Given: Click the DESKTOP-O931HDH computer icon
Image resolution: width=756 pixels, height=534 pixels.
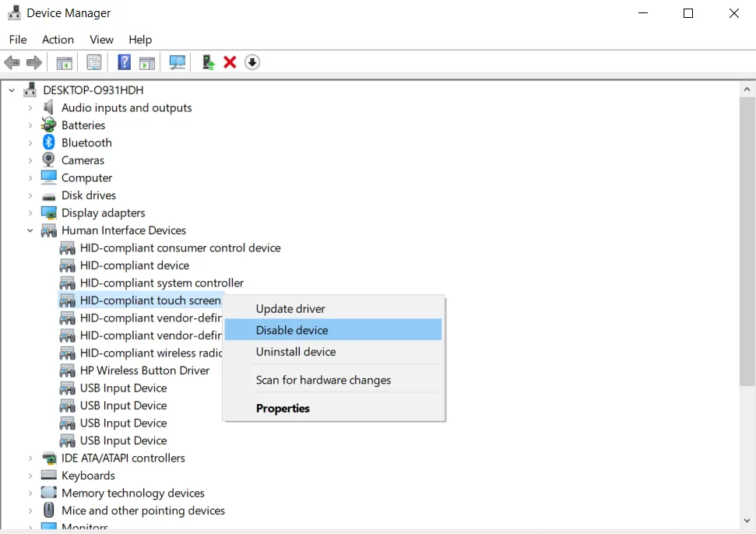Looking at the screenshot, I should 30,90.
